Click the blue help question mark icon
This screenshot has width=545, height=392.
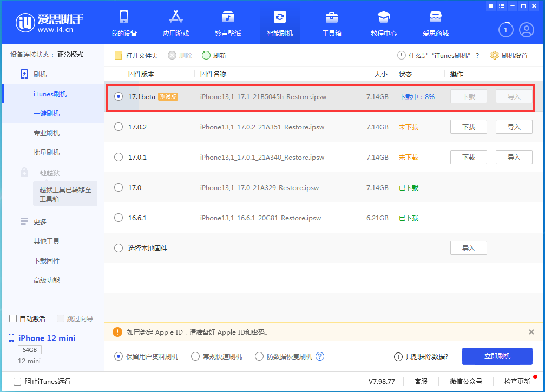(320, 356)
